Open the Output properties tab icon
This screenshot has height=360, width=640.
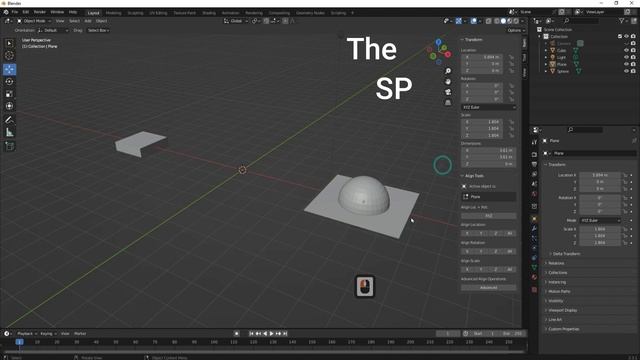(534, 164)
